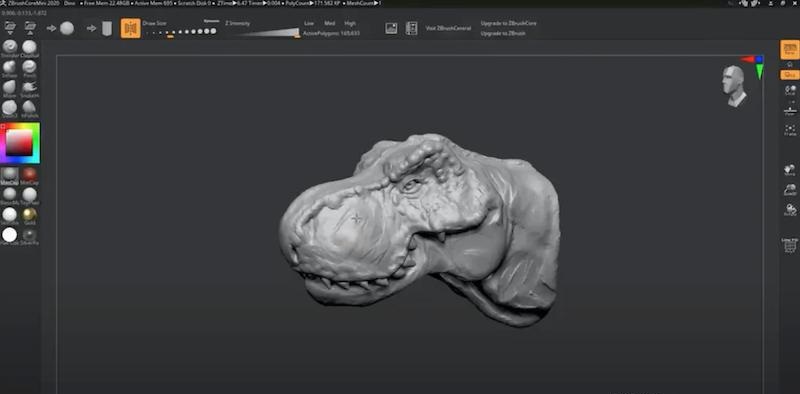800x394 pixels.
Task: Choose the ToyPlastic material
Action: (x=30, y=195)
